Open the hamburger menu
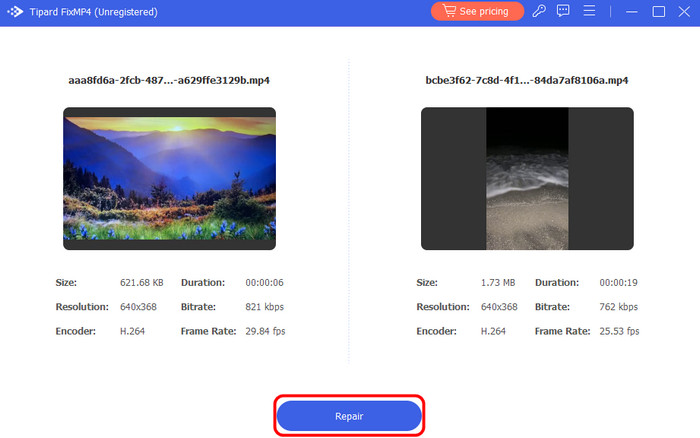Viewport: 700px width, 438px height. pos(589,11)
